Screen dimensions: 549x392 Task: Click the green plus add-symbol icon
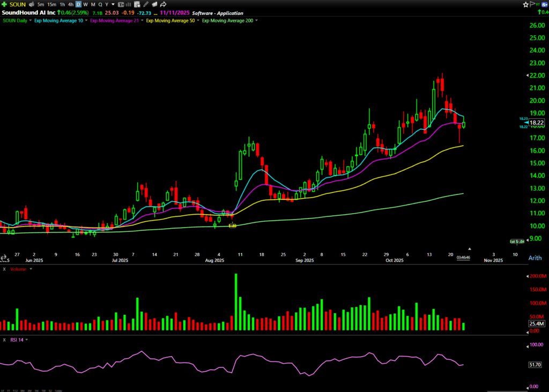4,4
